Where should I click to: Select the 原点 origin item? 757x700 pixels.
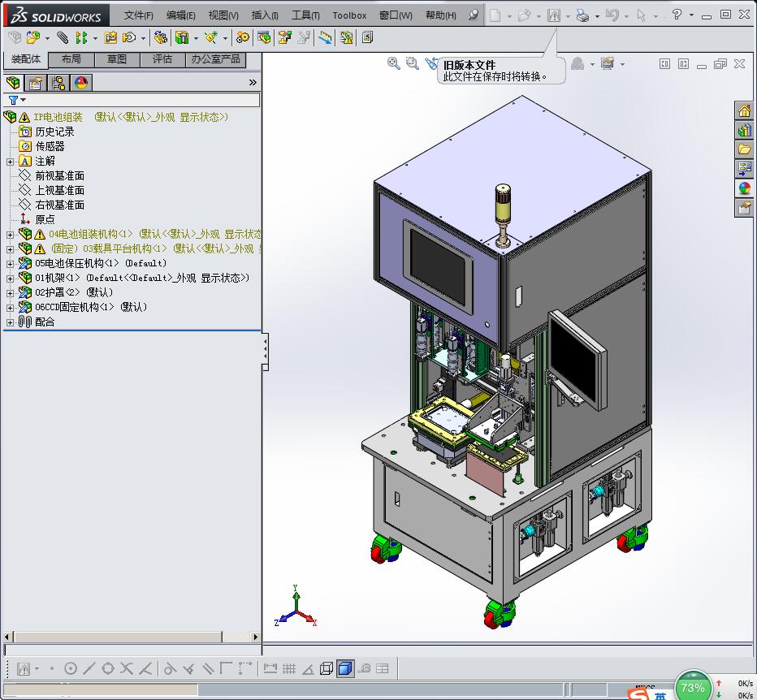tap(45, 219)
